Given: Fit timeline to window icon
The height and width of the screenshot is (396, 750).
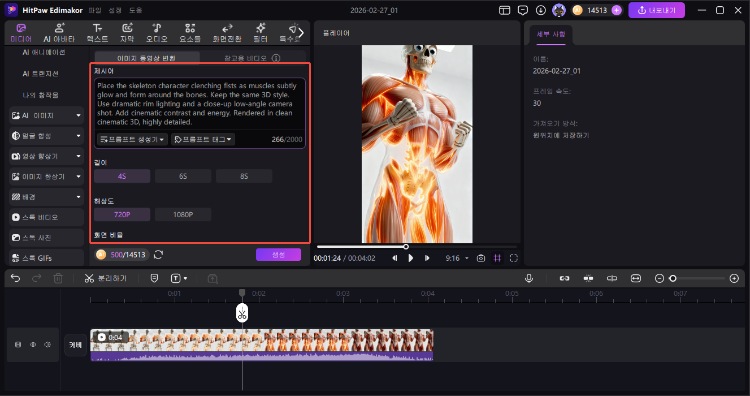Looking at the screenshot, I should tap(636, 278).
